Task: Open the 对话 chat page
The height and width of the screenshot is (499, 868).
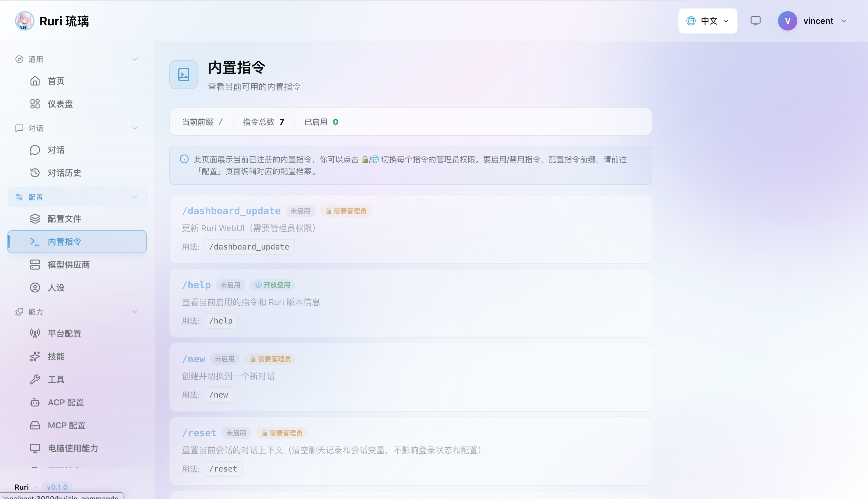Action: (x=77, y=150)
